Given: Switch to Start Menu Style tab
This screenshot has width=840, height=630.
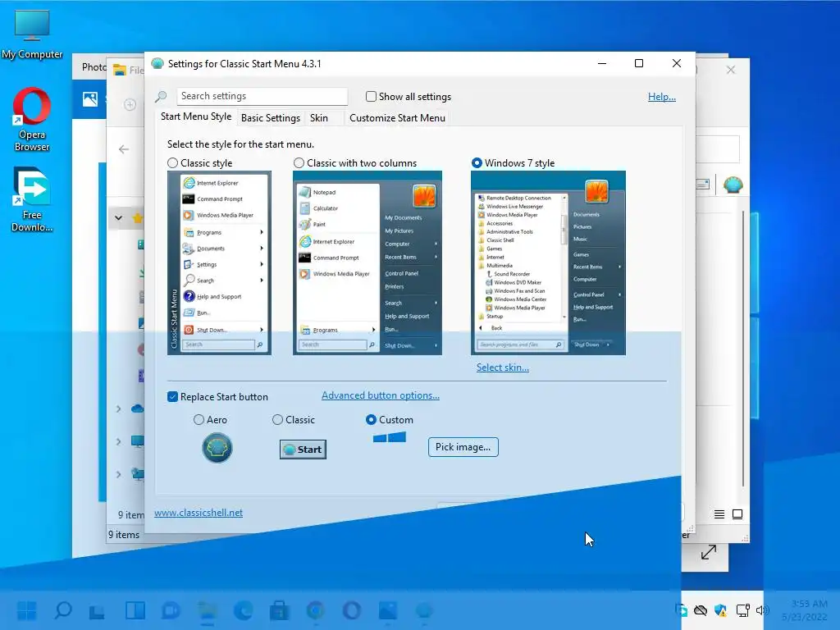Looking at the screenshot, I should 196,116.
